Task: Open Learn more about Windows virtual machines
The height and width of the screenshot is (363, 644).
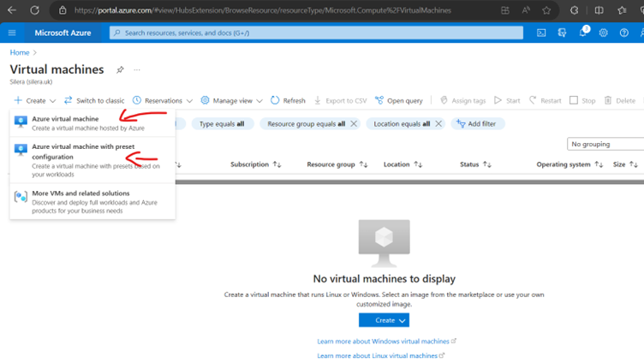Action: click(x=386, y=342)
